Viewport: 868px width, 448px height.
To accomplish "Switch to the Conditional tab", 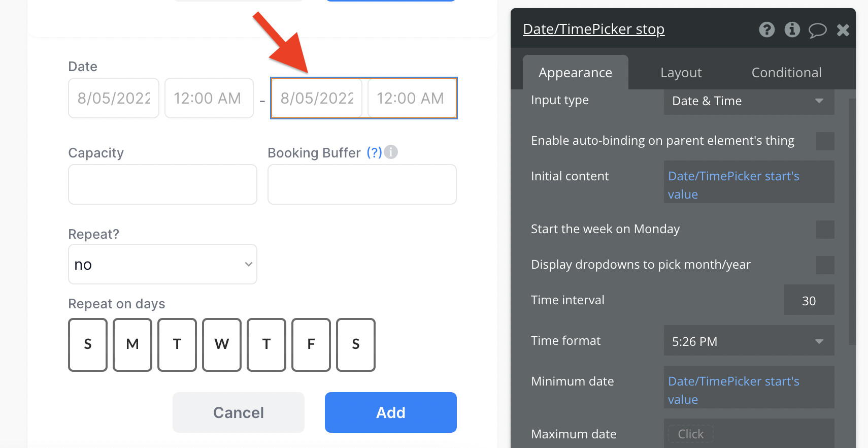I will coord(786,73).
